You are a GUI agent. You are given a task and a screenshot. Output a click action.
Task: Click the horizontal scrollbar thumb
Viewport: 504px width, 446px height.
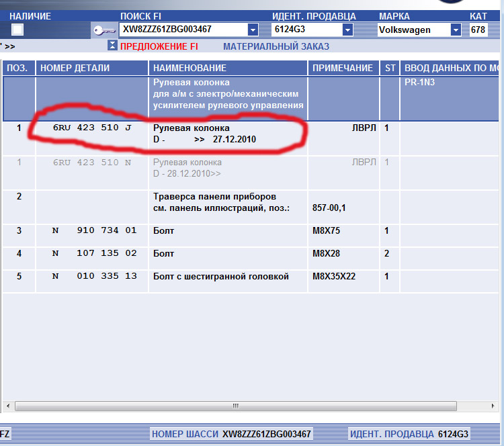click(x=235, y=406)
